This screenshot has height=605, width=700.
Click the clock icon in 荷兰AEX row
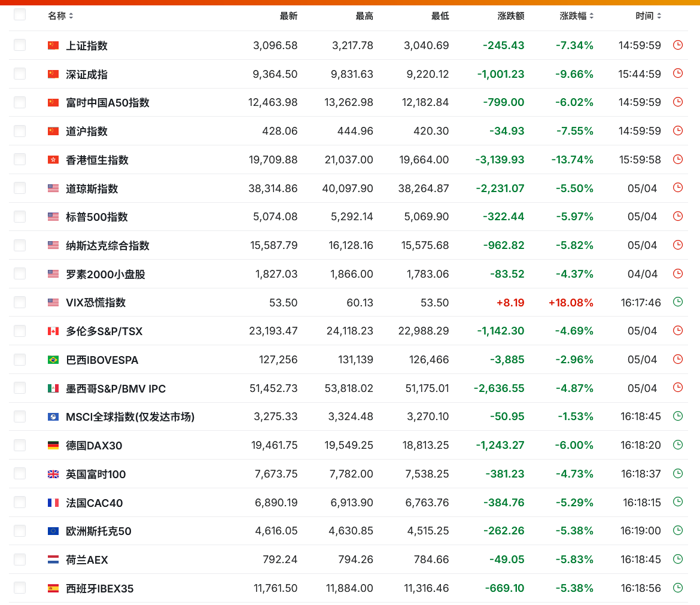pos(678,559)
